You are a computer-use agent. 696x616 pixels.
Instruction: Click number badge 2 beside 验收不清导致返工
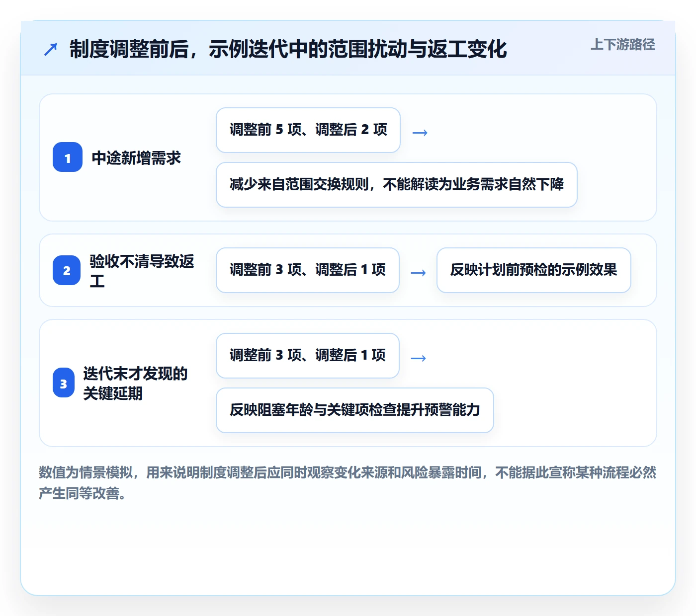(x=67, y=270)
